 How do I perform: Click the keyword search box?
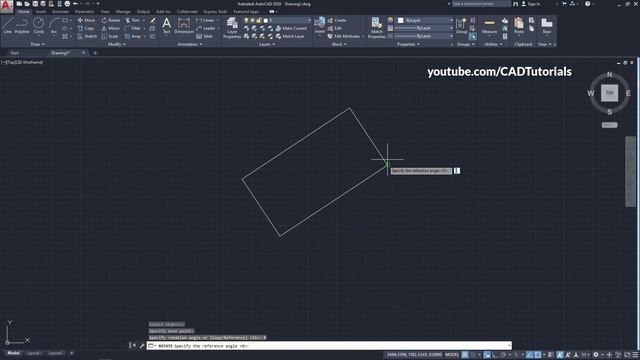481,4
